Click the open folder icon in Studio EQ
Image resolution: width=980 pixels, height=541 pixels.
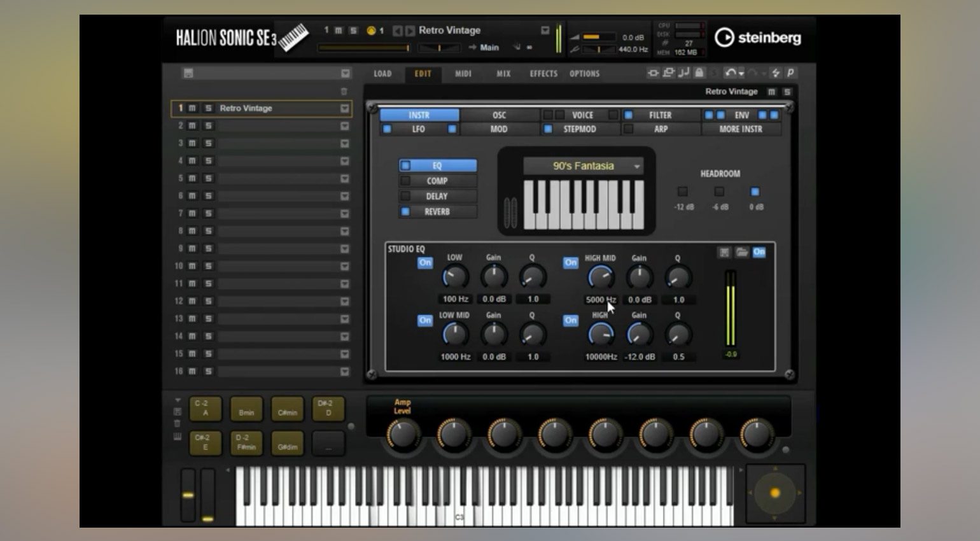(x=742, y=253)
